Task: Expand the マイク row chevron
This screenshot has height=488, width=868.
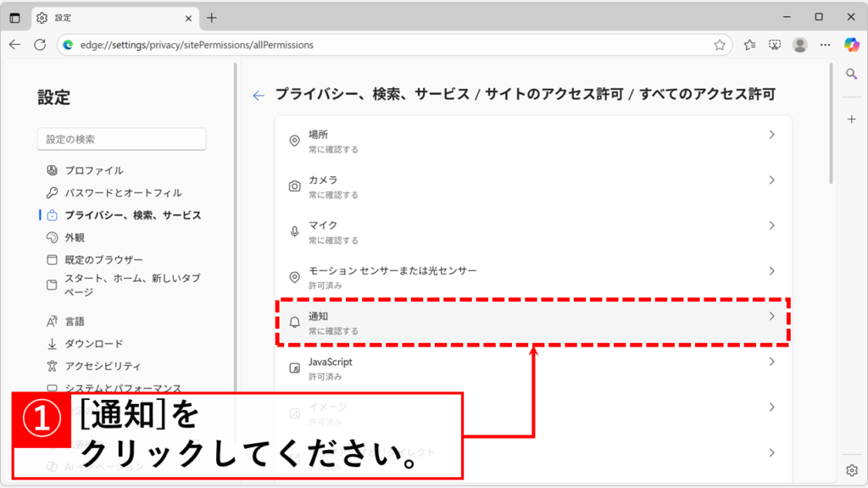Action: coord(771,225)
